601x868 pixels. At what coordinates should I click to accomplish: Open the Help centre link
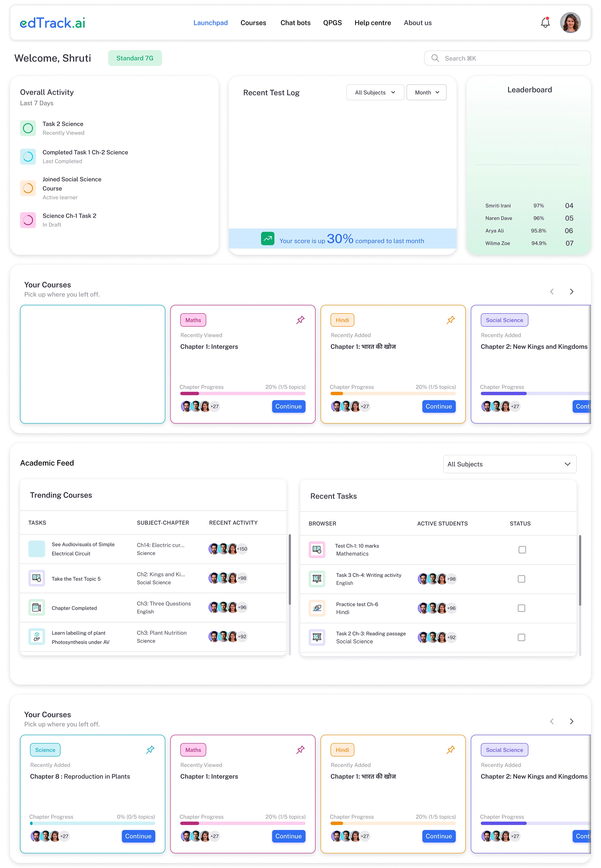372,23
